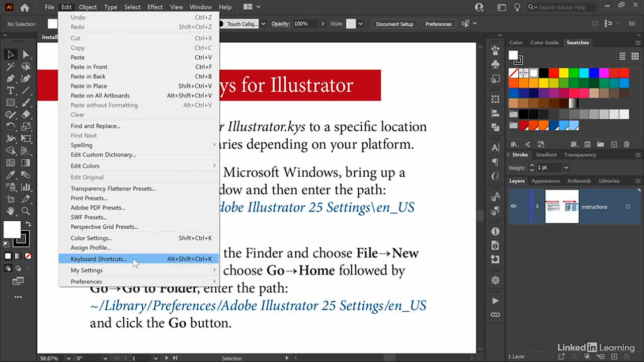Open the My Settings submenu

point(139,270)
